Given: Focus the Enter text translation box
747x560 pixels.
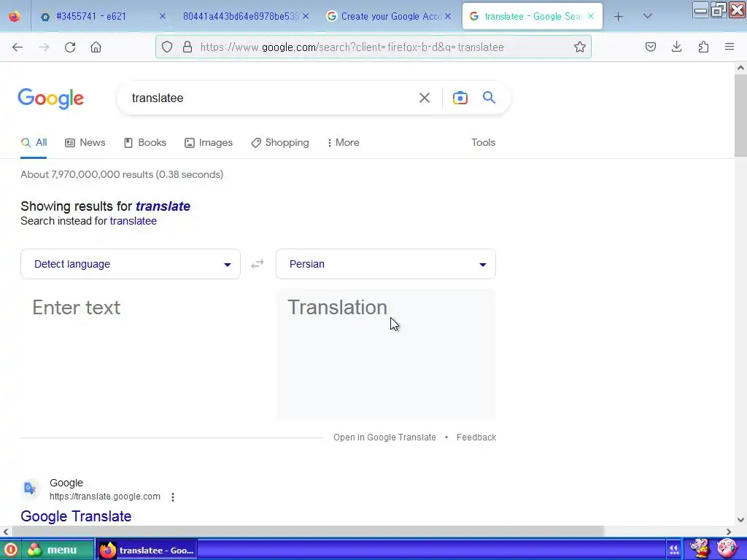Looking at the screenshot, I should (x=131, y=355).
